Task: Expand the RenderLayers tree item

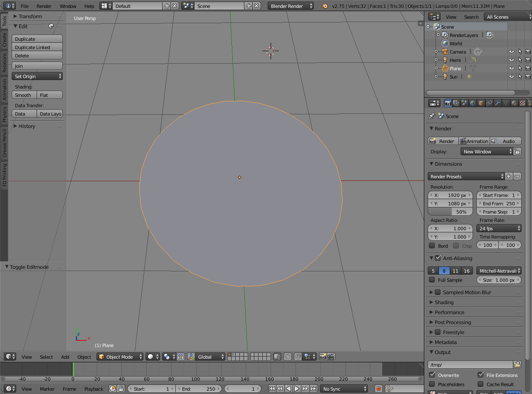Action: (438, 35)
